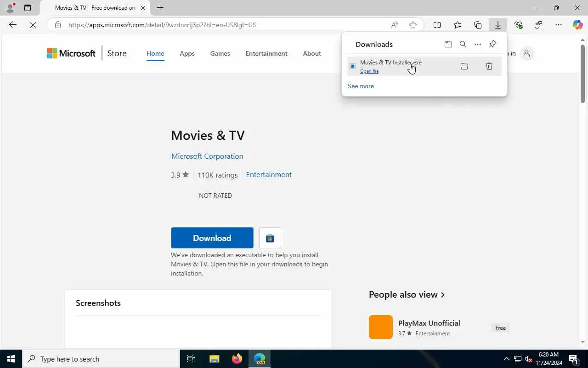The height and width of the screenshot is (368, 588).
Task: Pin the Downloads panel
Action: [x=492, y=44]
